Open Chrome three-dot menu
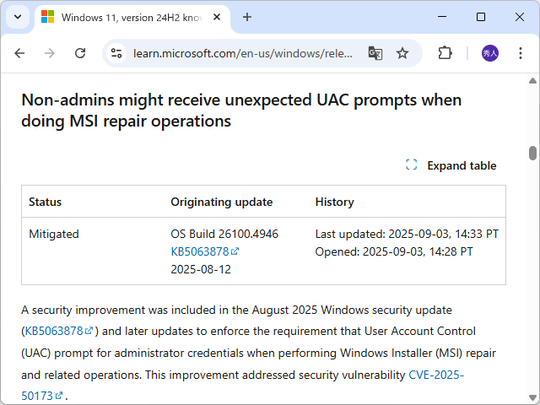This screenshot has height=405, width=540. 520,53
